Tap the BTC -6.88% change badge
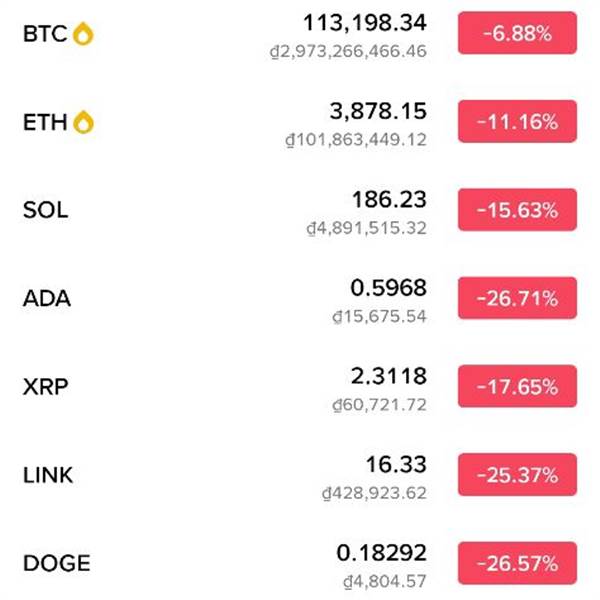 click(517, 34)
